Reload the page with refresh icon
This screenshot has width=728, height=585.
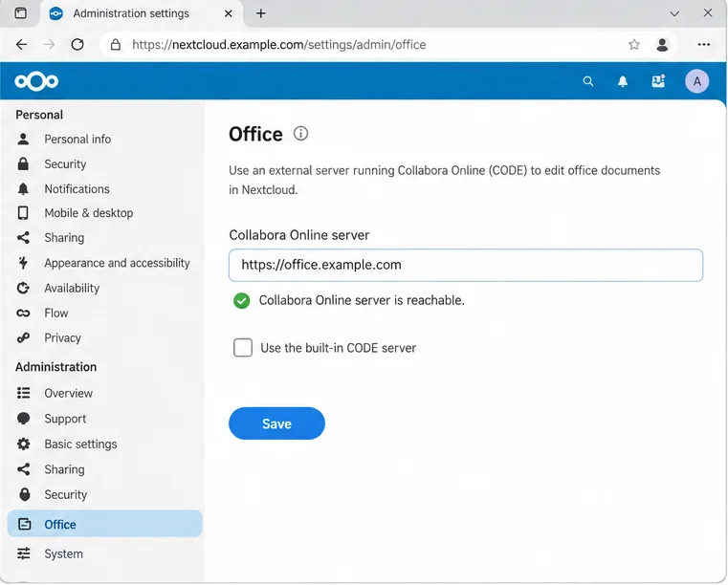pyautogui.click(x=77, y=45)
